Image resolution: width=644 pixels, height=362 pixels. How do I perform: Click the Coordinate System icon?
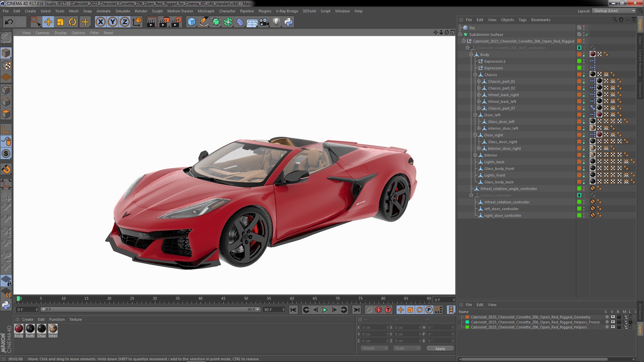click(x=137, y=22)
